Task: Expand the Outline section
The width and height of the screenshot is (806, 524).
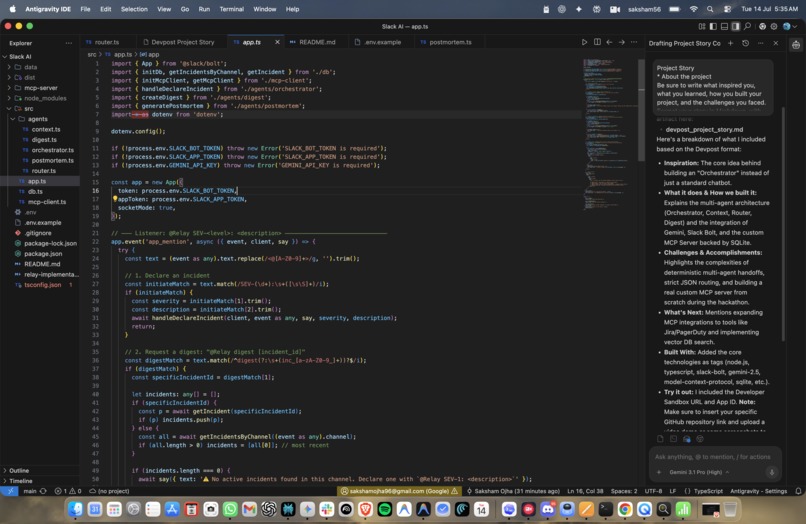Action: point(19,471)
